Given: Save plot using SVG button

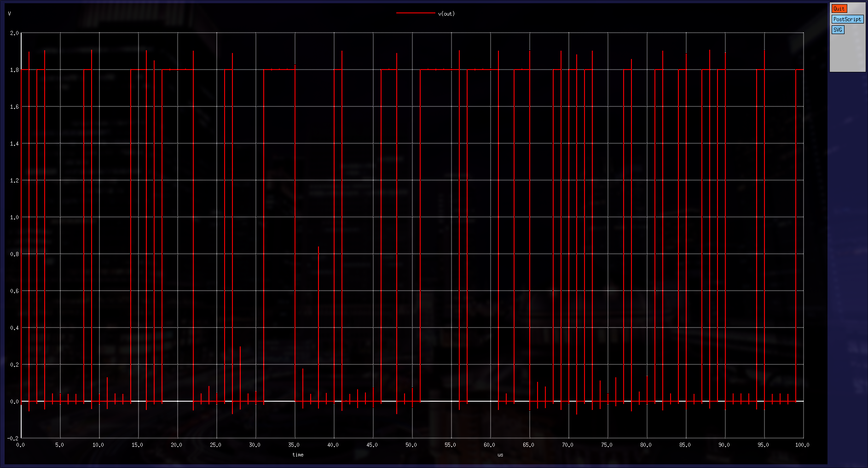Looking at the screenshot, I should pyautogui.click(x=838, y=30).
